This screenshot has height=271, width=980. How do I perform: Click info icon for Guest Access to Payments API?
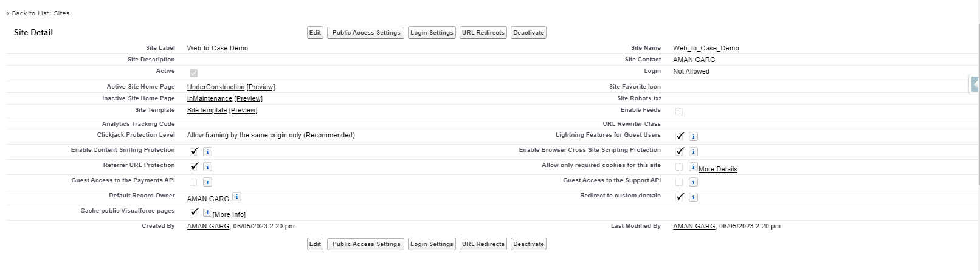(x=207, y=182)
